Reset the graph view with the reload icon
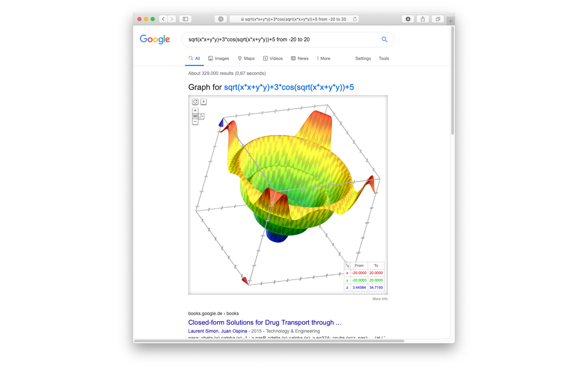This screenshot has width=588, height=368. (x=195, y=102)
